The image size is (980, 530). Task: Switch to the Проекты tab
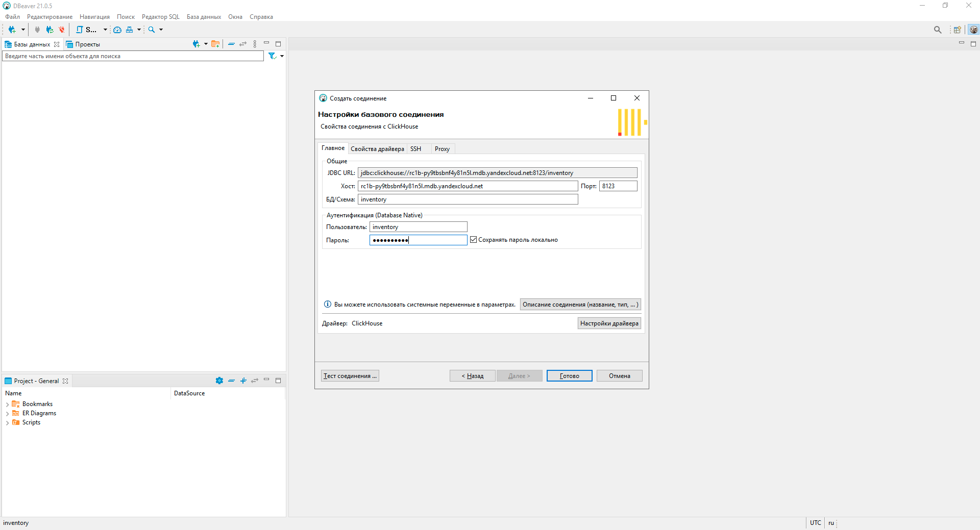[x=83, y=44]
